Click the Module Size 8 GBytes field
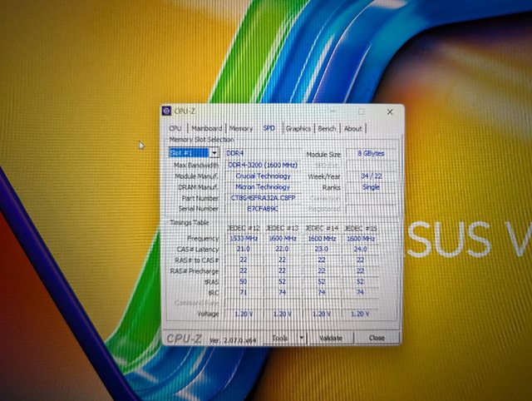532x401 pixels. (x=371, y=154)
